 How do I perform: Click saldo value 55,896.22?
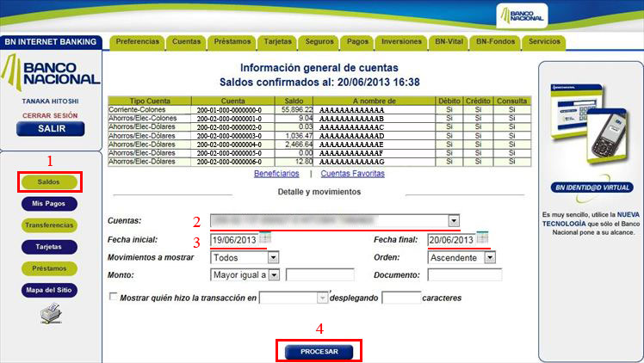[297, 110]
